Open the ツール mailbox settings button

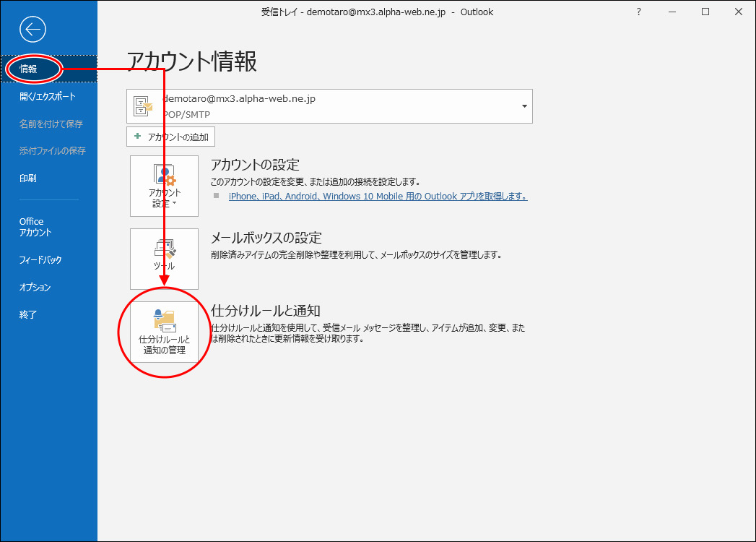point(164,259)
